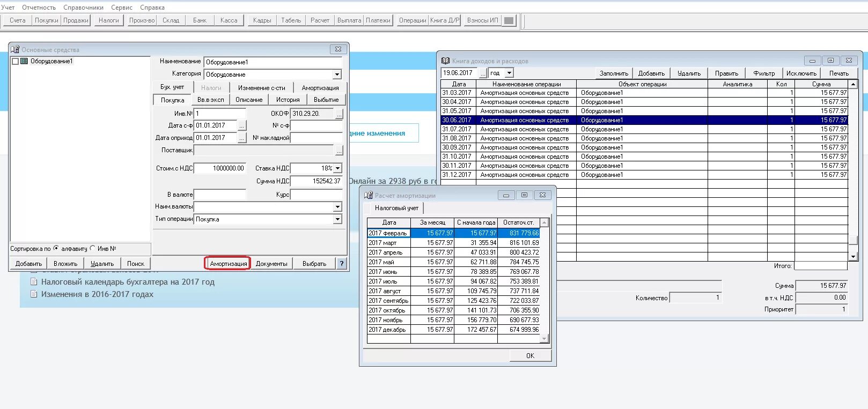The height and width of the screenshot is (409, 868).
Task: Click scrollbar up arrow in Книга доходов table
Action: (x=853, y=84)
